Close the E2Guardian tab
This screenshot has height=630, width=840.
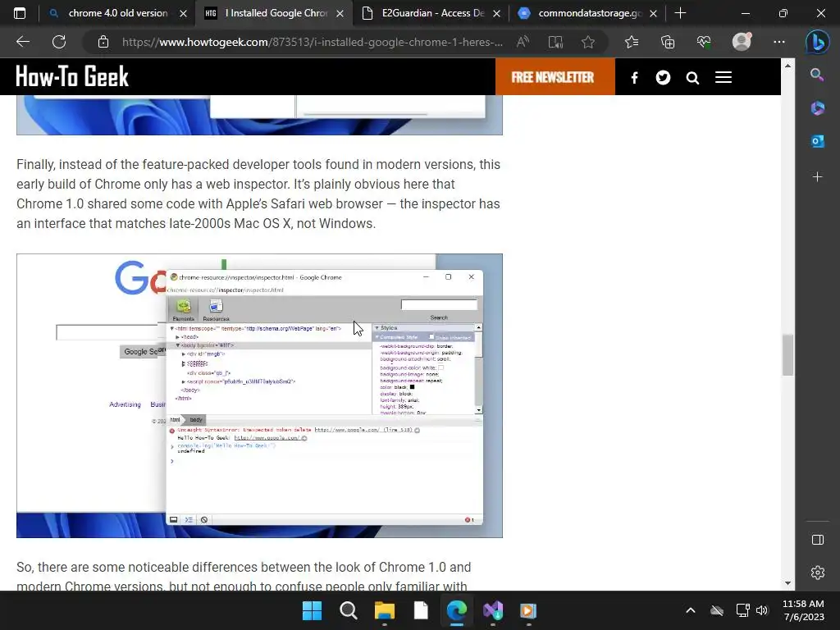click(496, 13)
